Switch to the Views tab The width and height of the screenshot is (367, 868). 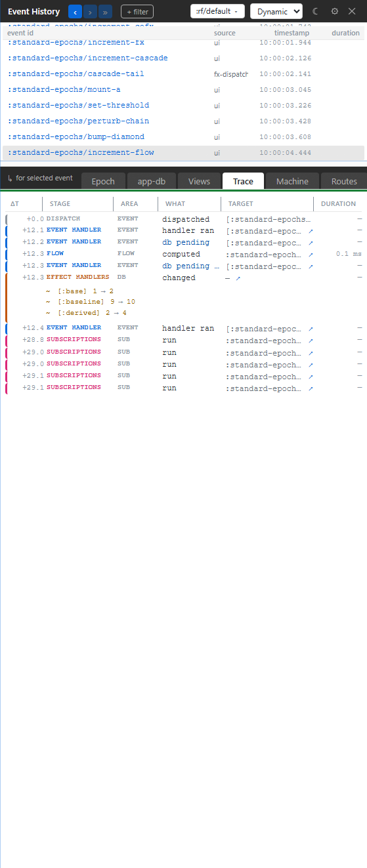pos(200,181)
